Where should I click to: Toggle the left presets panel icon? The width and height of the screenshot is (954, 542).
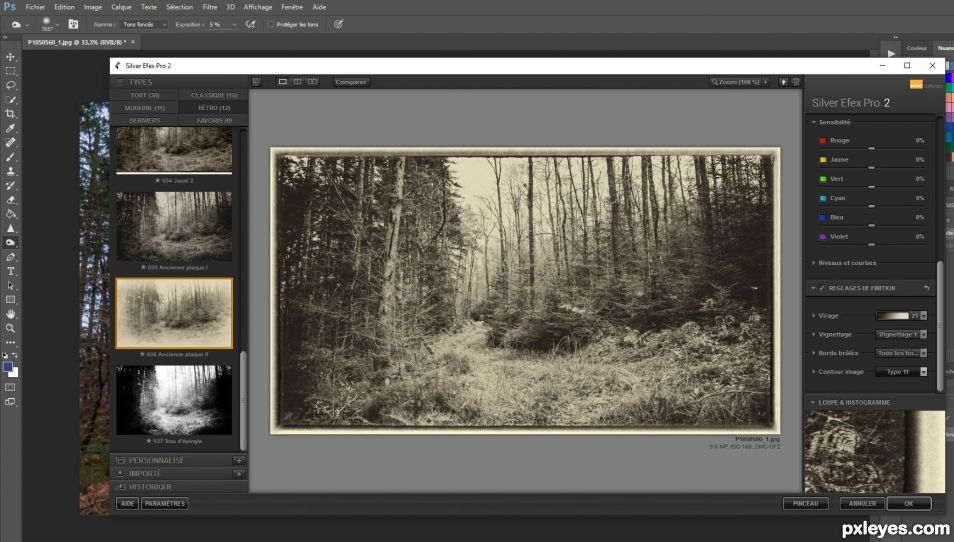tap(257, 82)
